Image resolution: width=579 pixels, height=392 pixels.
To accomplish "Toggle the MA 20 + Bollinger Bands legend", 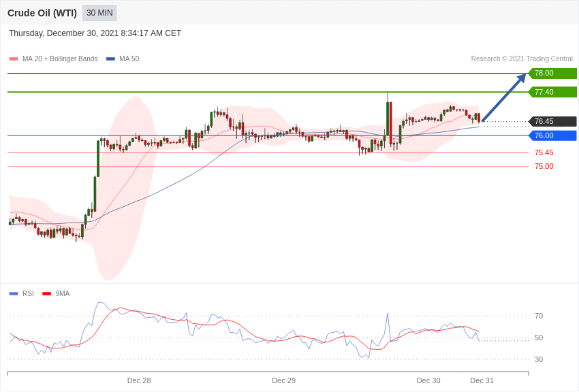I will (x=54, y=59).
